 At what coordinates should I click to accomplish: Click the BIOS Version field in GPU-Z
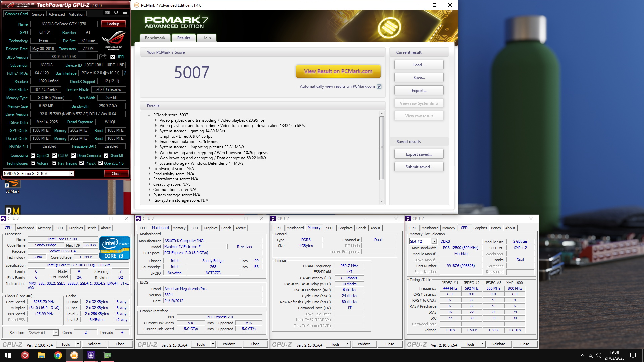pyautogui.click(x=64, y=57)
